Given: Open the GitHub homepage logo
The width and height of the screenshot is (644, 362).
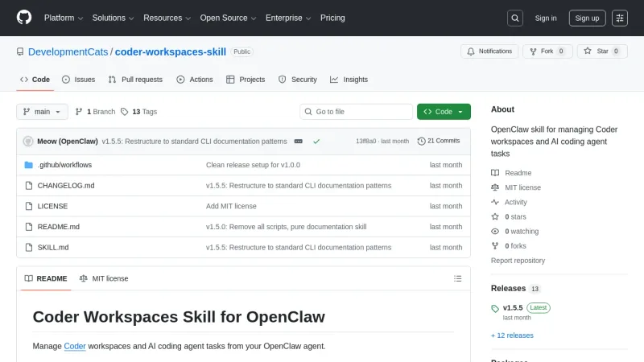Looking at the screenshot, I should 24,18.
